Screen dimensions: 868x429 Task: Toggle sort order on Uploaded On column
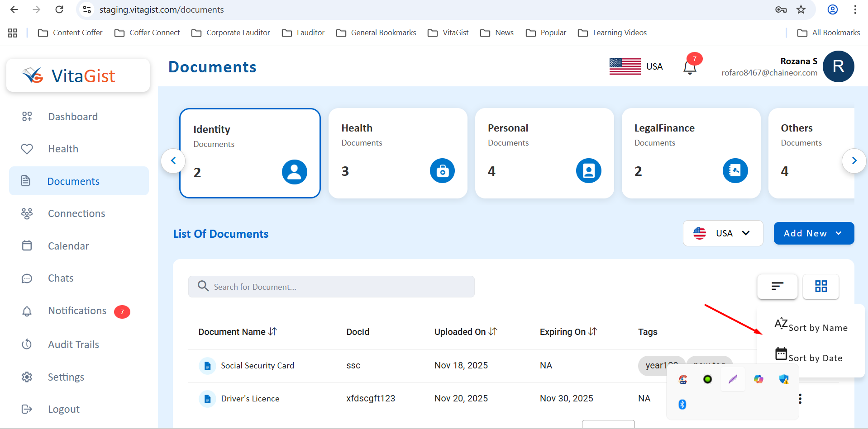[493, 332]
